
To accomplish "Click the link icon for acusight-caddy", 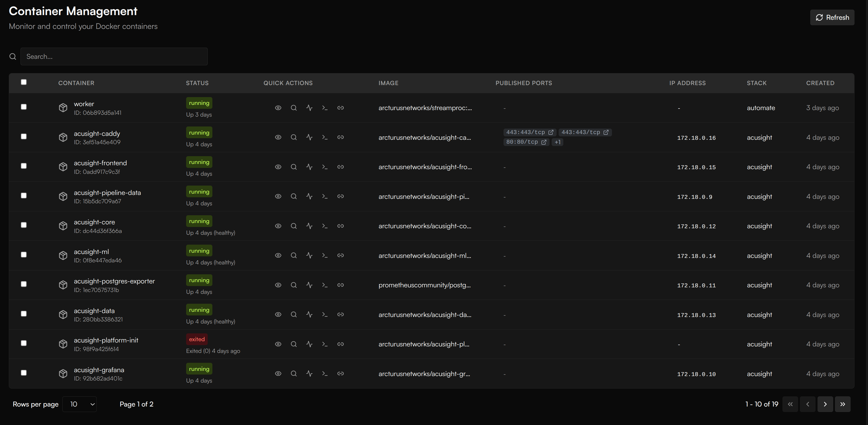I will pyautogui.click(x=341, y=137).
